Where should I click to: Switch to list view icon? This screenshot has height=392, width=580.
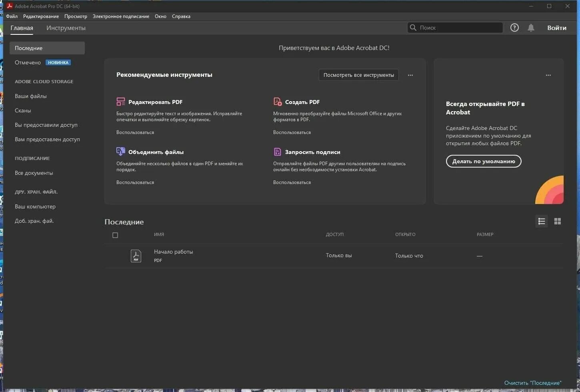coord(542,221)
